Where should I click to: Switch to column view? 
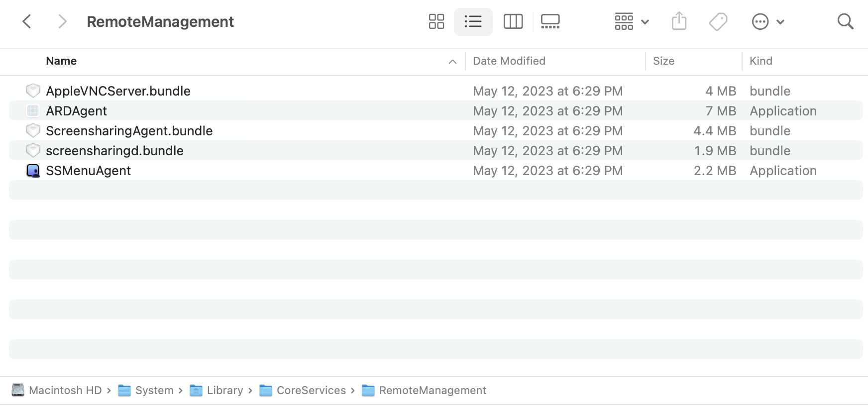[x=513, y=22]
